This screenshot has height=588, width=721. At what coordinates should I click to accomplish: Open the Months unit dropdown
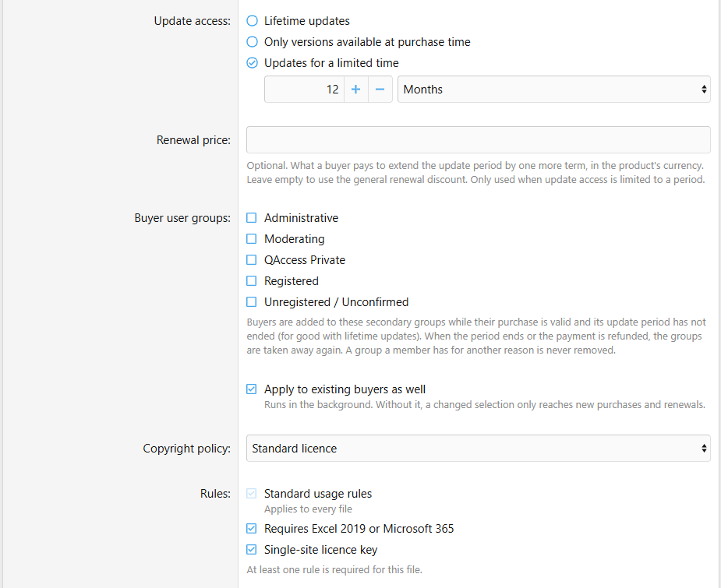point(554,89)
